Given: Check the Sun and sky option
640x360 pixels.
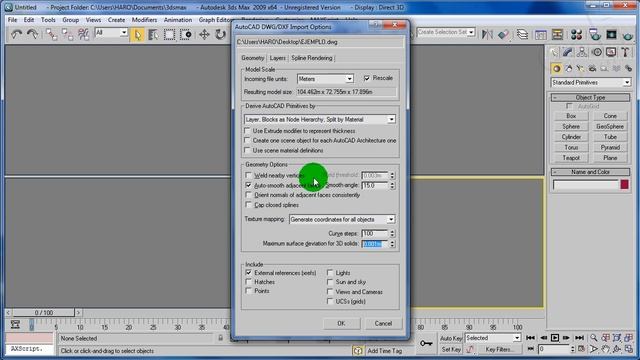Looking at the screenshot, I should click(x=330, y=282).
